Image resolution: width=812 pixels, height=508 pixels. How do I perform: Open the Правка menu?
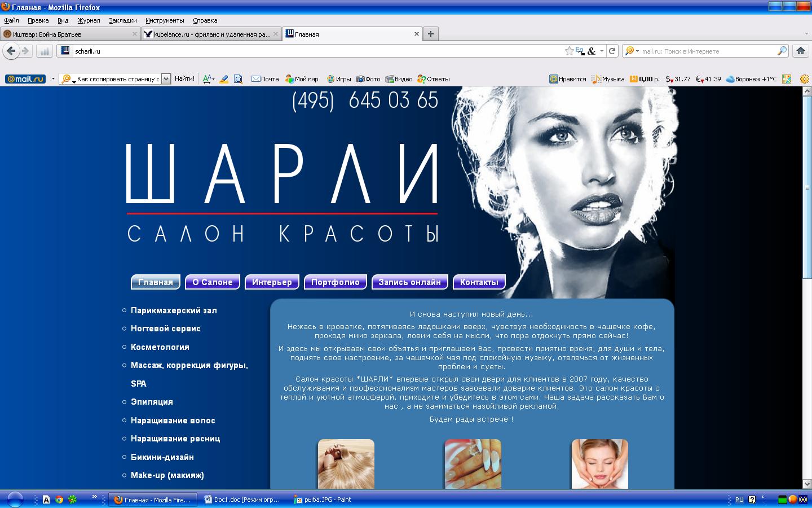[x=38, y=20]
